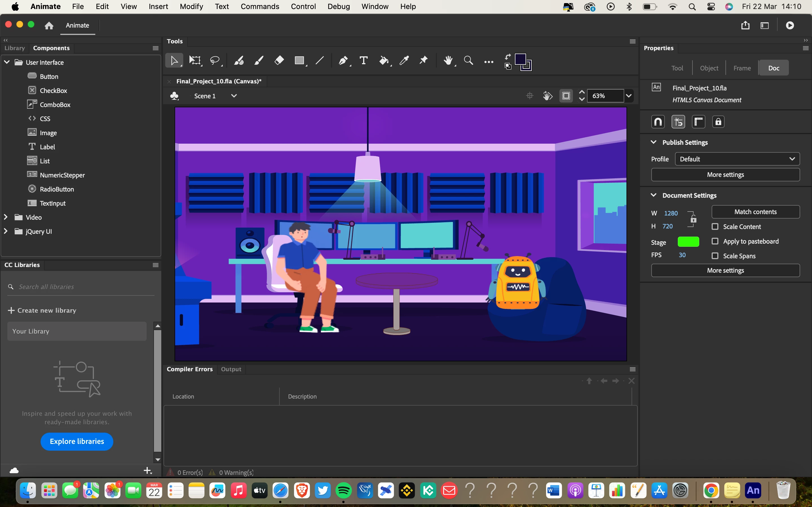Enable the Scale Content checkbox
Screen dimensions: 812x507
(x=715, y=227)
